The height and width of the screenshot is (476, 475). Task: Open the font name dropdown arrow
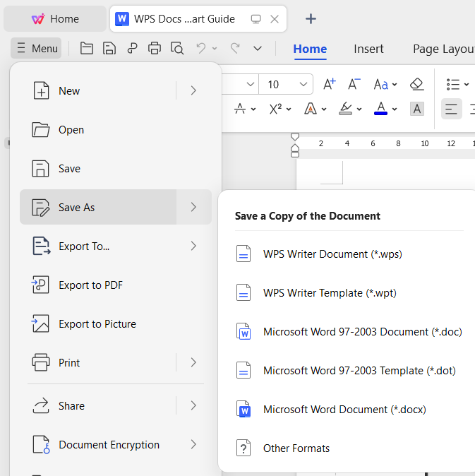point(251,84)
